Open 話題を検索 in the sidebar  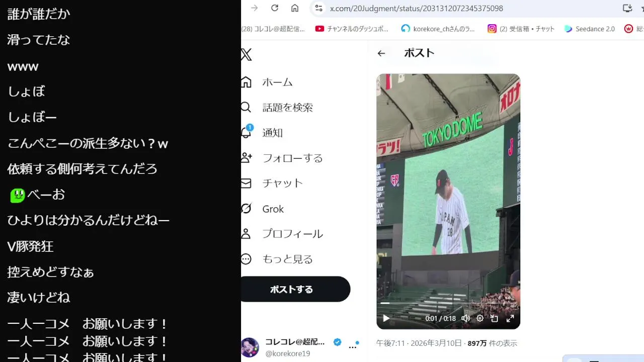point(277,107)
